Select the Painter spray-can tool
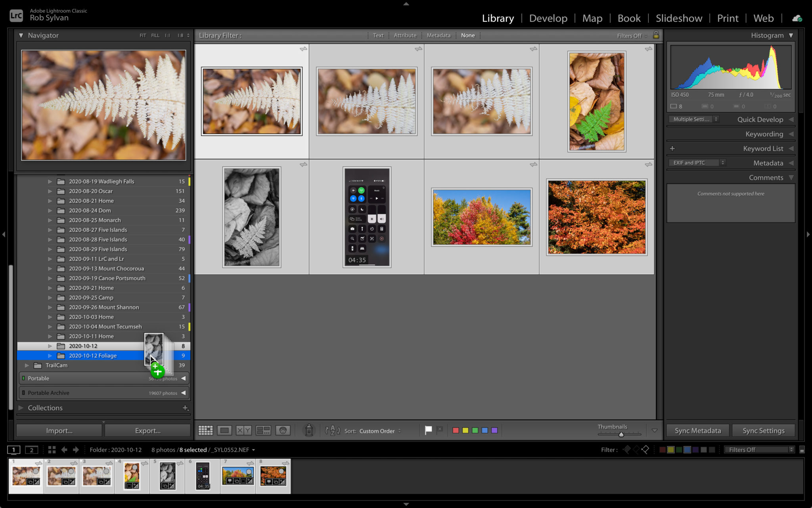The width and height of the screenshot is (812, 508). tap(309, 430)
